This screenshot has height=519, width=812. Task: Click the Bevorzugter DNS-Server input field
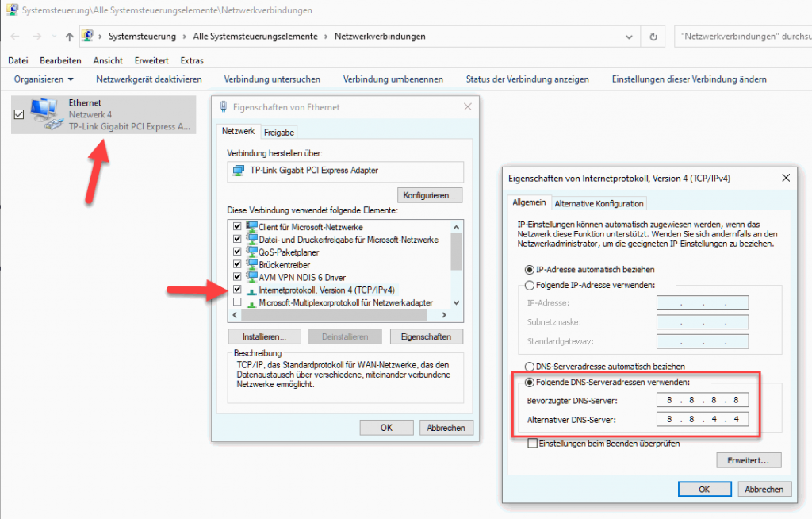coord(703,400)
